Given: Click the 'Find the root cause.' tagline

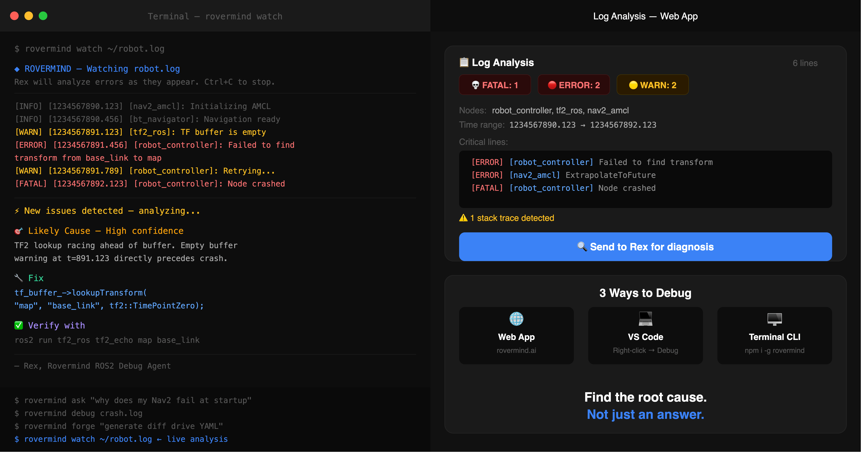Looking at the screenshot, I should tap(645, 397).
